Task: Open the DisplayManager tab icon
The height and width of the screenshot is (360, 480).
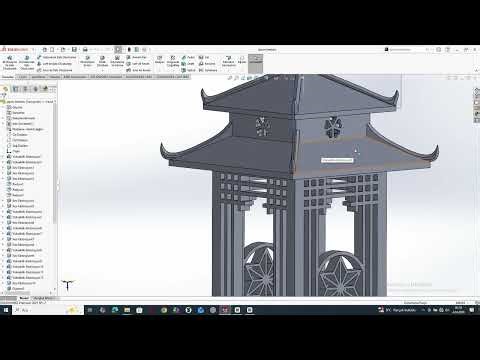Action: coord(45,89)
